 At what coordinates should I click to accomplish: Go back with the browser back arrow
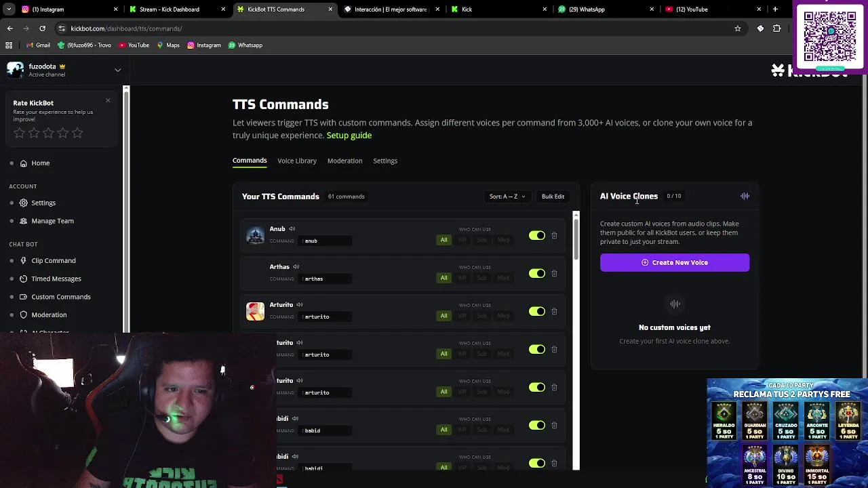9,28
